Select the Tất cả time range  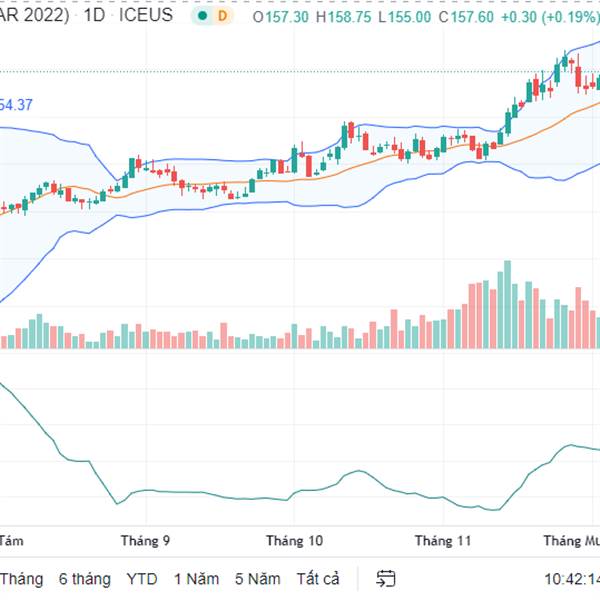318,579
